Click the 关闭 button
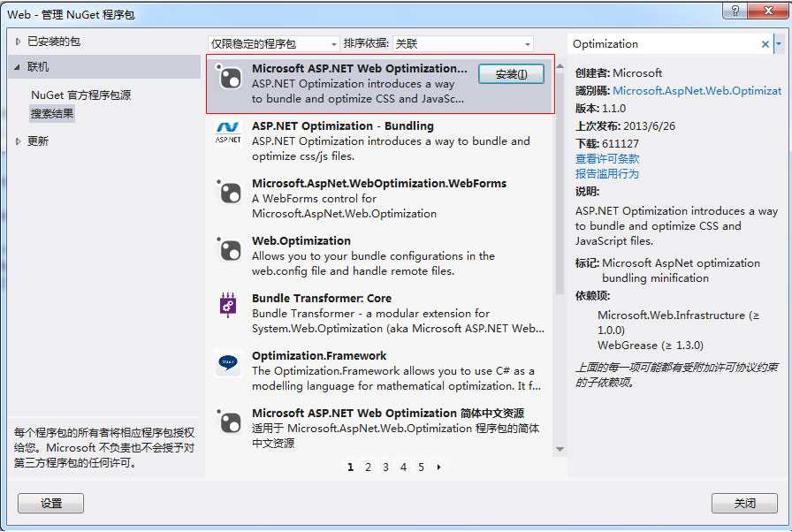 tap(744, 503)
